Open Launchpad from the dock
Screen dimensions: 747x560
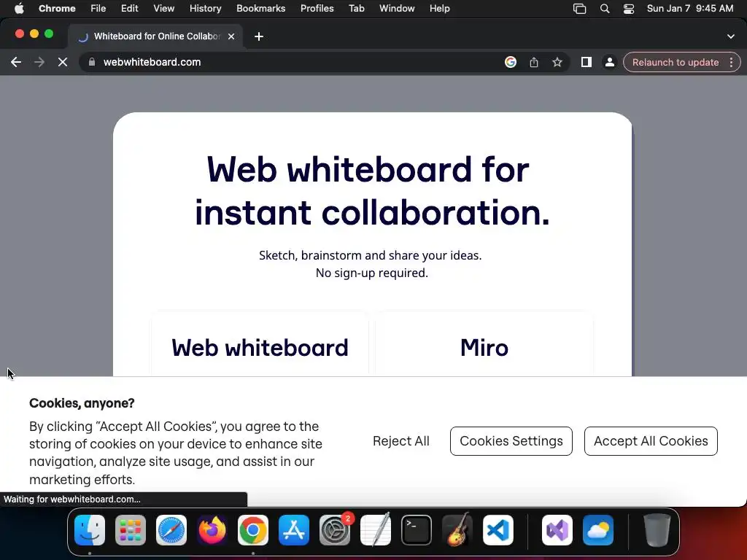(131, 530)
